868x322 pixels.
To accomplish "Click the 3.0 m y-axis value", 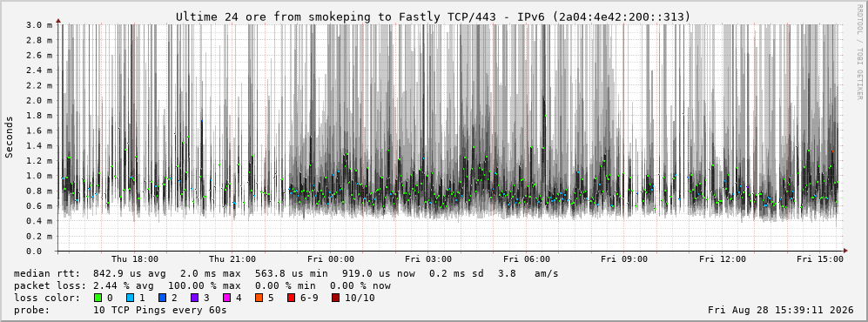I will (40, 25).
